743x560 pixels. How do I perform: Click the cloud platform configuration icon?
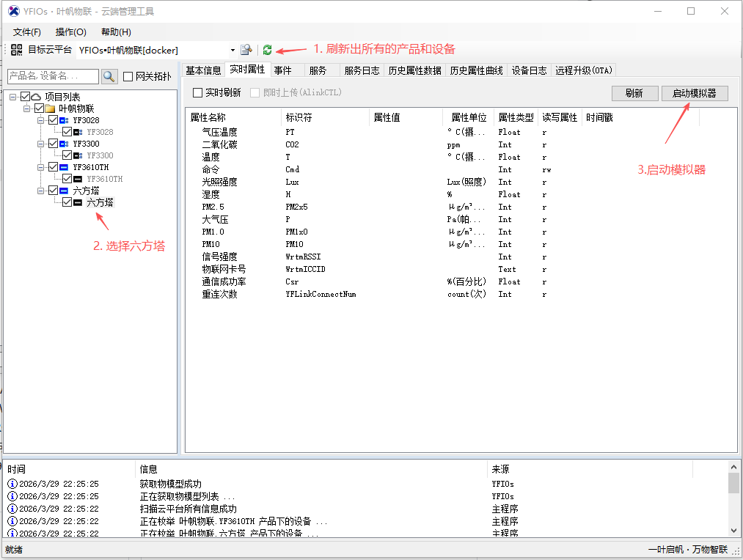pos(246,49)
